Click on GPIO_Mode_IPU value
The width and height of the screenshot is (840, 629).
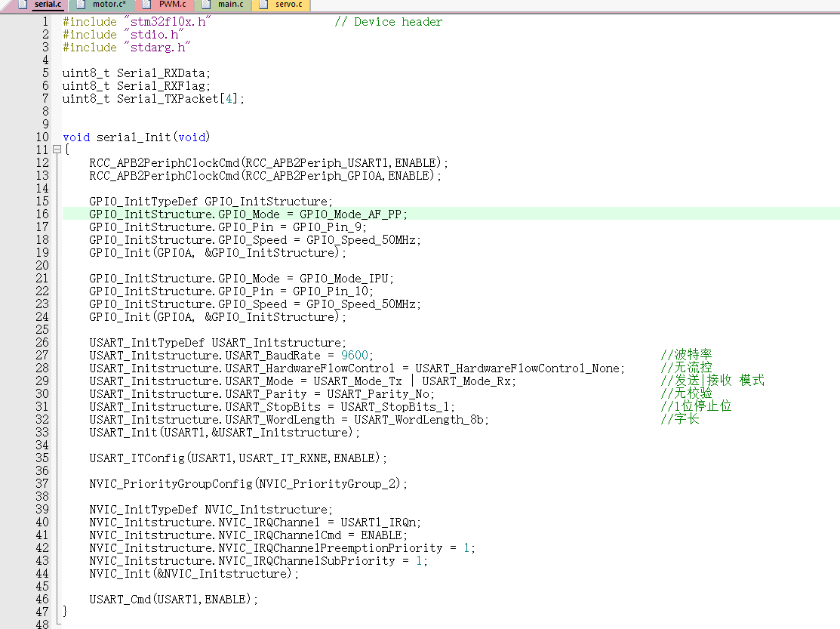coord(343,279)
